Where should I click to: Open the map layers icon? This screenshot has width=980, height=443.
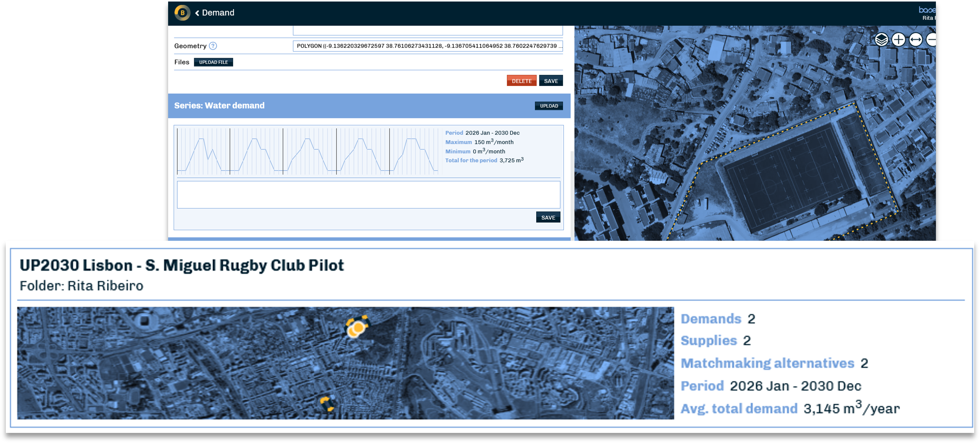tap(881, 39)
